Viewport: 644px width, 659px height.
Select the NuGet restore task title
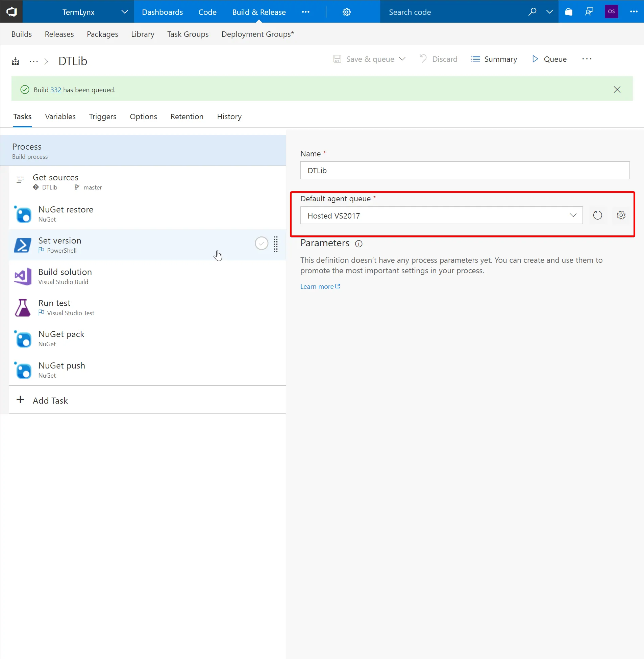pos(66,209)
